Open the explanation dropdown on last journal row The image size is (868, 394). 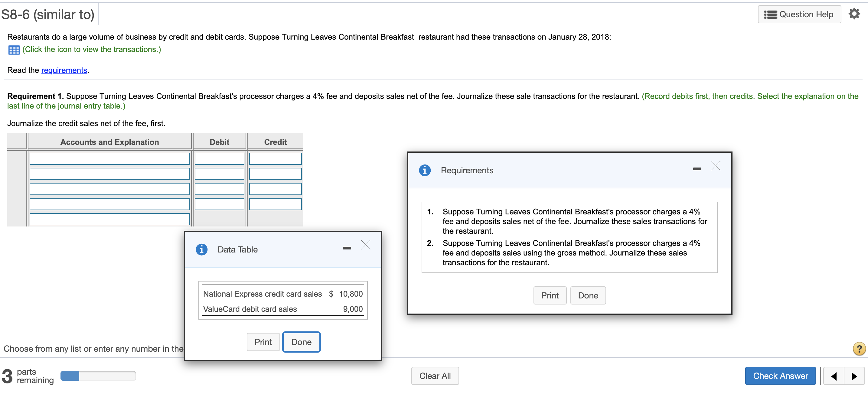pyautogui.click(x=110, y=219)
